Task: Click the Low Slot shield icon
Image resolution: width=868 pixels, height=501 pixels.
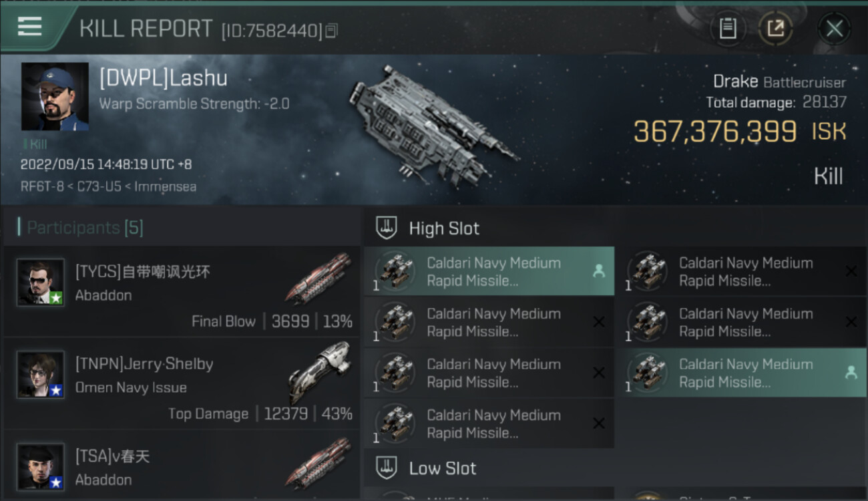Action: pos(387,468)
